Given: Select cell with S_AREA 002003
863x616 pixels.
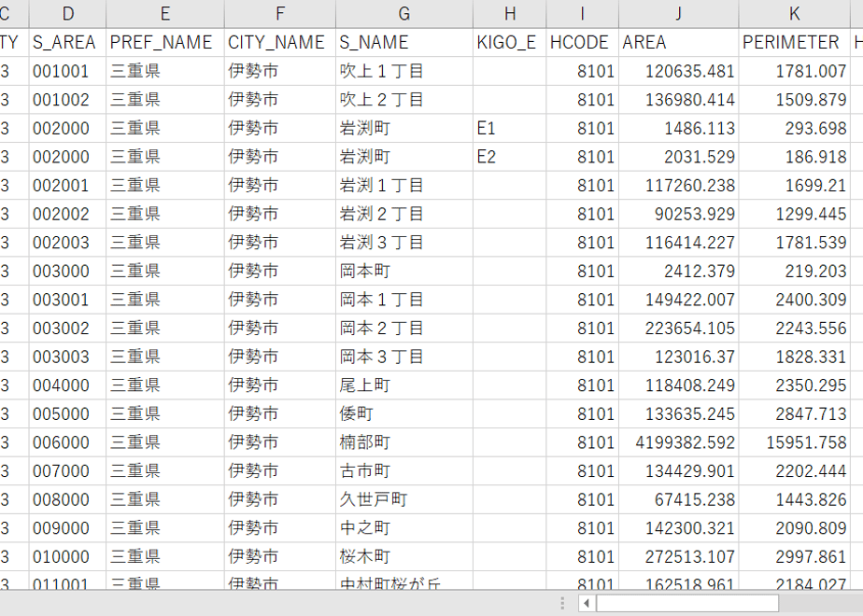Looking at the screenshot, I should click(67, 243).
